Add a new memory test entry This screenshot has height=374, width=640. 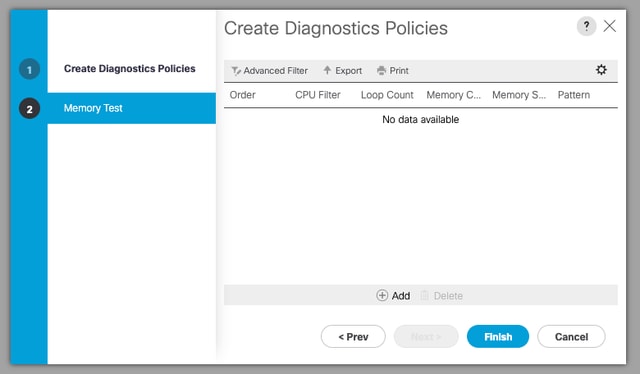click(393, 295)
